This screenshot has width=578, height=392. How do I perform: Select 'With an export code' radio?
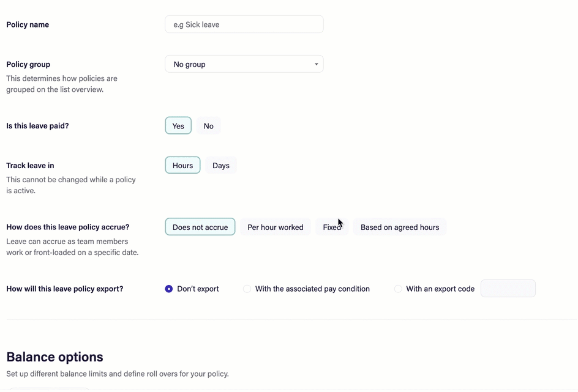[x=398, y=289]
